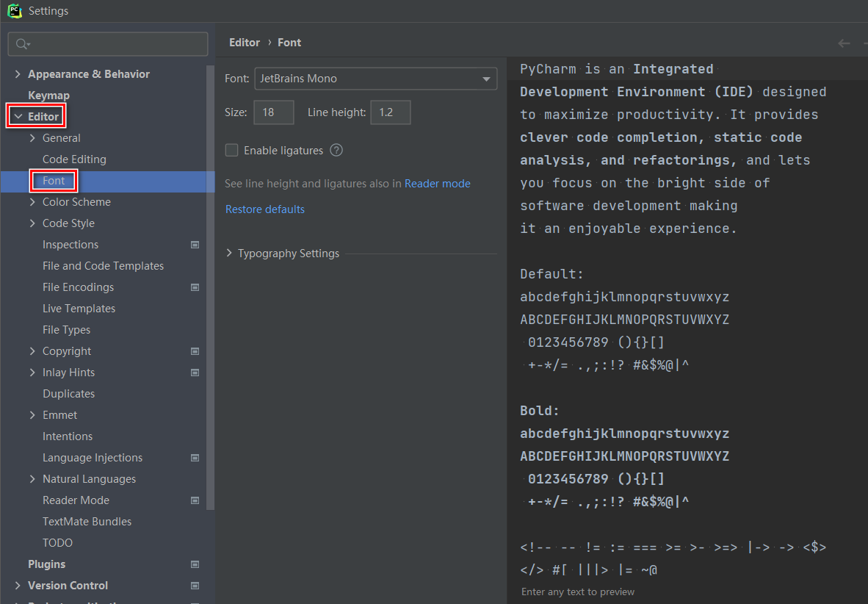The height and width of the screenshot is (604, 868).
Task: Click the project-level icon beside Inlay Hints
Action: point(195,373)
